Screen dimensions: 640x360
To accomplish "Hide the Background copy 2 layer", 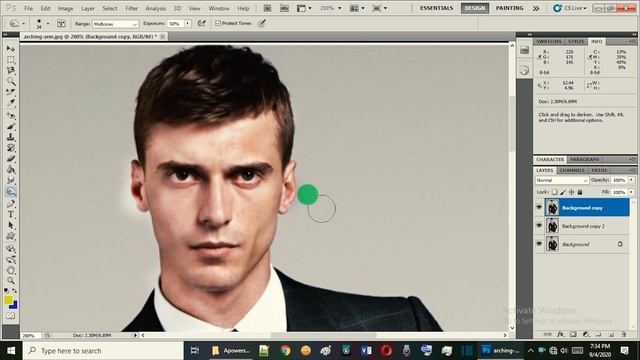I will [539, 225].
